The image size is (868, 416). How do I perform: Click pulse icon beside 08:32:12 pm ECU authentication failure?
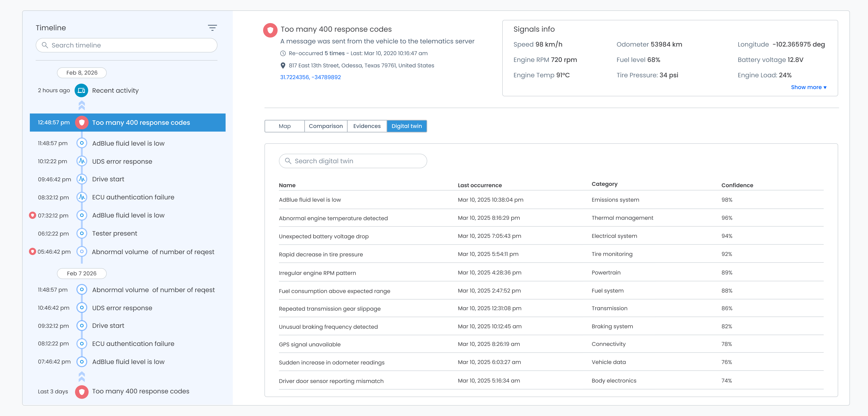[82, 197]
